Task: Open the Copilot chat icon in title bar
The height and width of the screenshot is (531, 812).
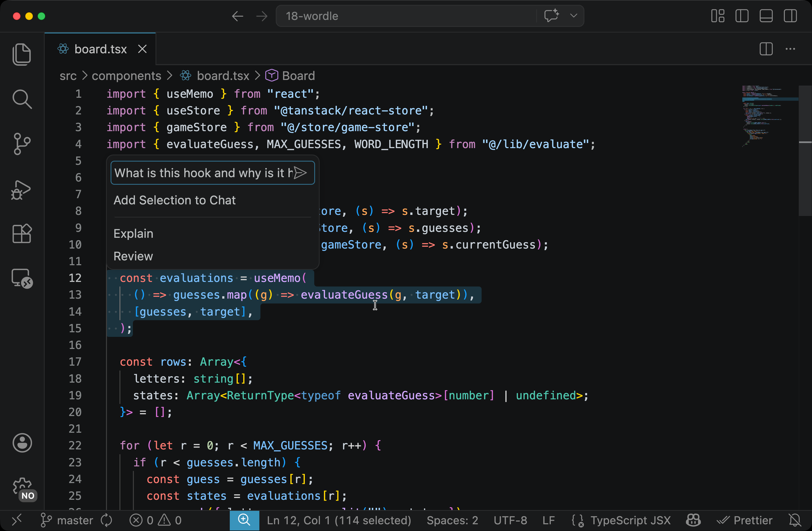Action: pyautogui.click(x=551, y=16)
